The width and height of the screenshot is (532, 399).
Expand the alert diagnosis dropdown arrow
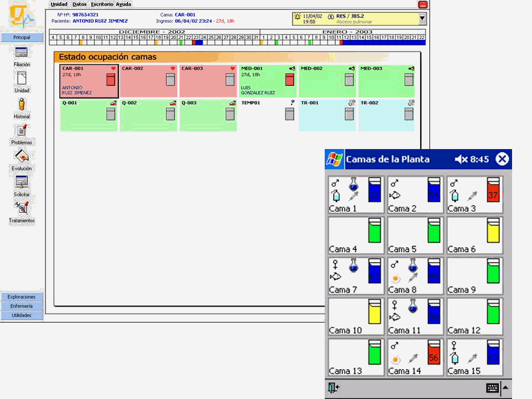coord(422,18)
